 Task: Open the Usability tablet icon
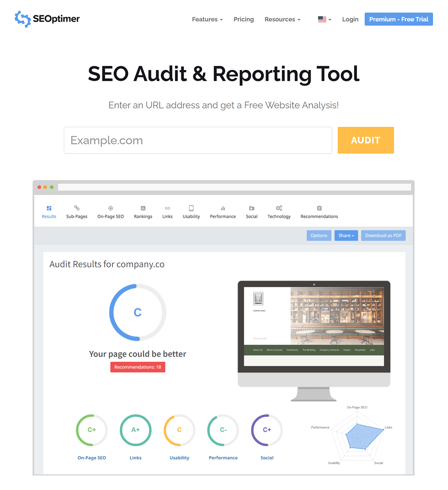(191, 208)
